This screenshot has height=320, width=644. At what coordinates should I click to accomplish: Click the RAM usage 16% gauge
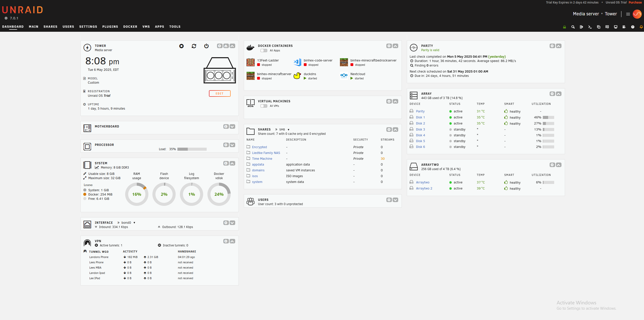point(137,194)
